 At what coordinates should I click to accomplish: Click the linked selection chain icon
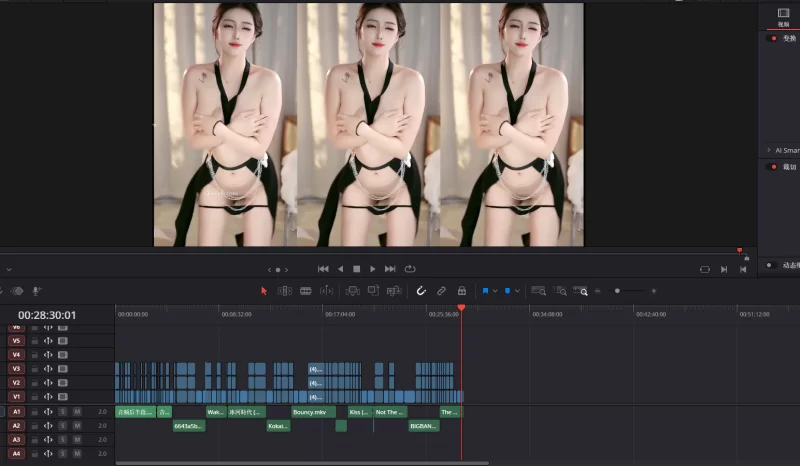tap(441, 291)
